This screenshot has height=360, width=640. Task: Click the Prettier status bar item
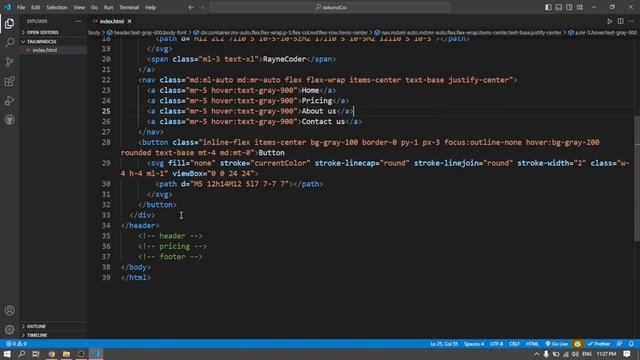(x=599, y=344)
